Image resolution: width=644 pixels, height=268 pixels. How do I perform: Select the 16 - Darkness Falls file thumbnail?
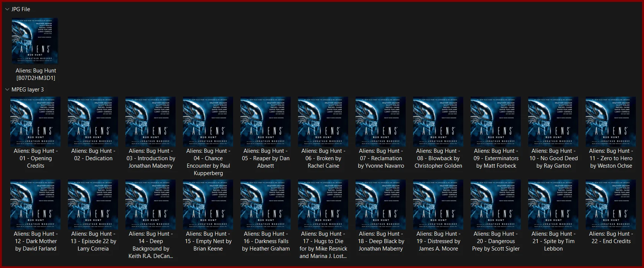(x=266, y=205)
